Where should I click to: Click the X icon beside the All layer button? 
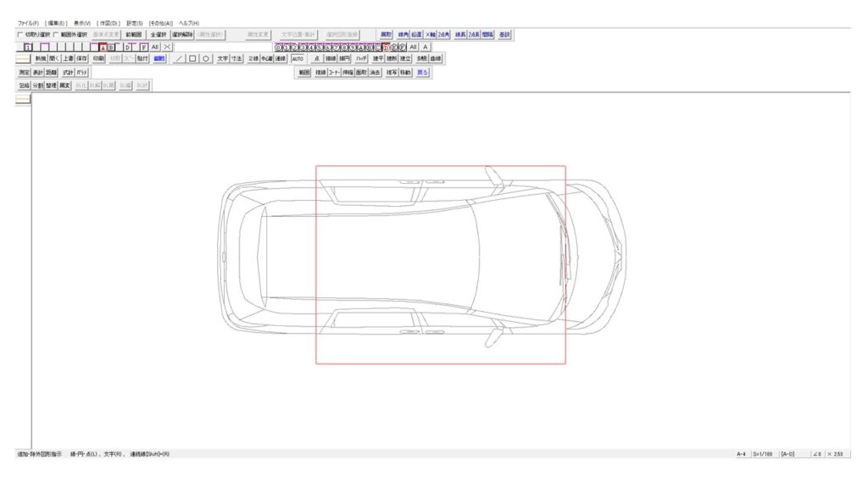pos(168,47)
